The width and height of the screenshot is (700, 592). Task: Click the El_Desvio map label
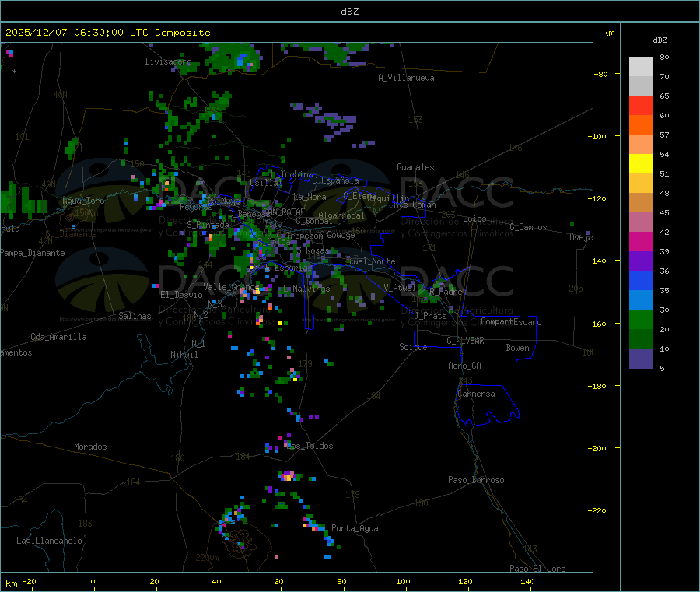click(181, 295)
